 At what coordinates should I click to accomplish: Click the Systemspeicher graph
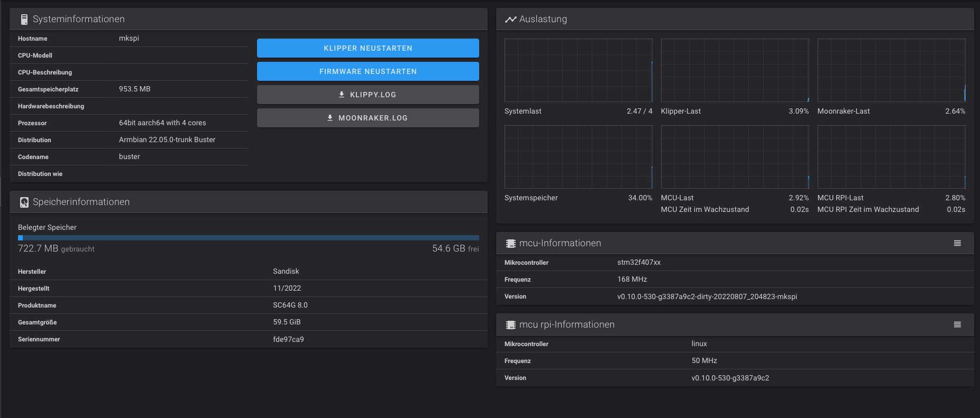[x=579, y=157]
